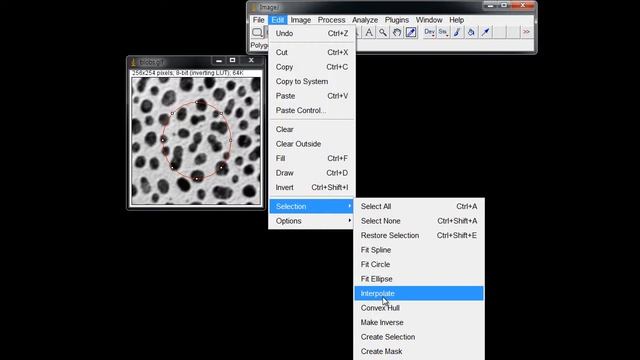Choose Create Selection entry

click(x=419, y=337)
